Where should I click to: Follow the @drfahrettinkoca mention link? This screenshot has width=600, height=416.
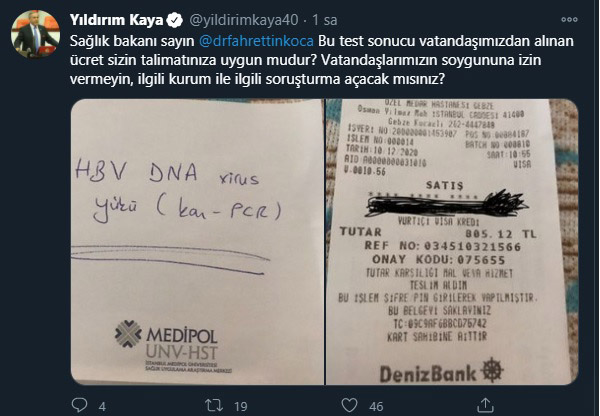pos(256,41)
